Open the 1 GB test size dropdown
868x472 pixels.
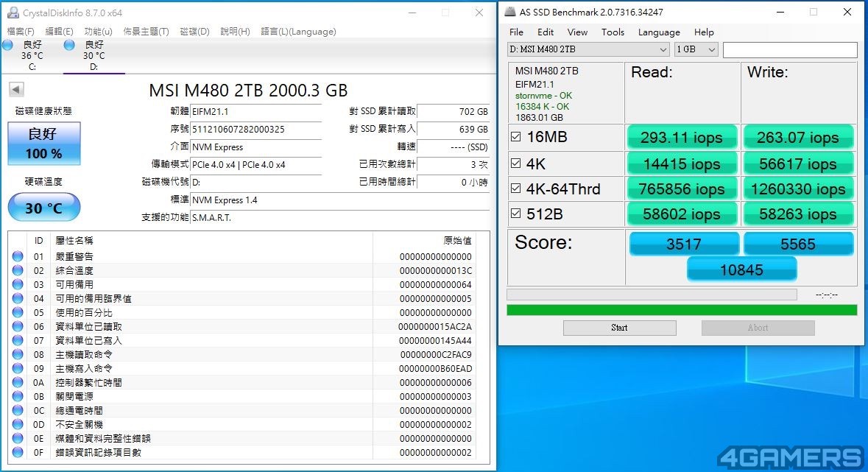696,49
